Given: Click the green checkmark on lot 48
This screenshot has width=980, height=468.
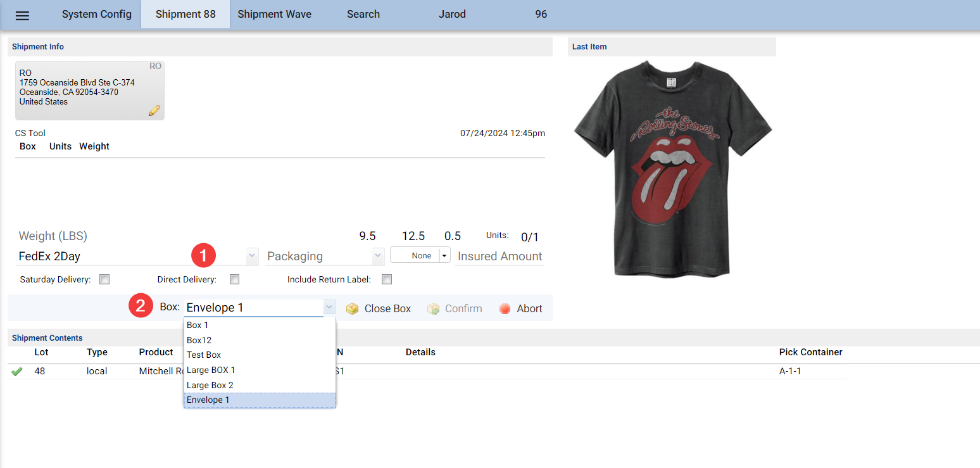Looking at the screenshot, I should pyautogui.click(x=17, y=372).
